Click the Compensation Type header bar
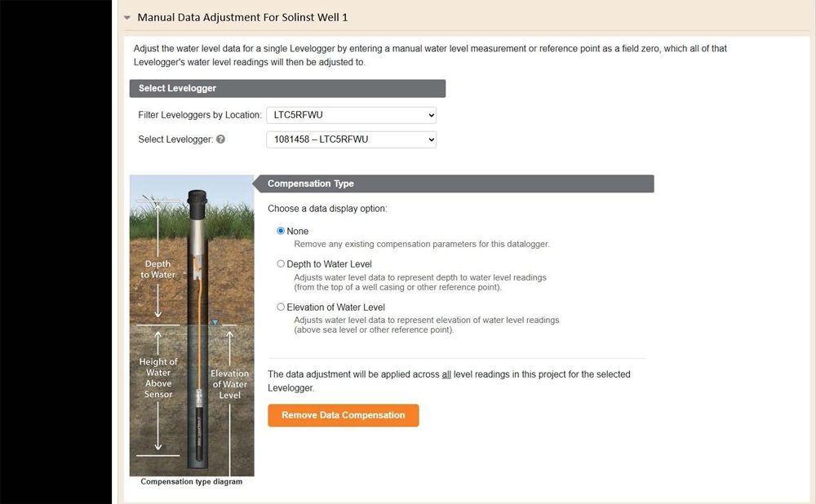The height and width of the screenshot is (504, 816). tap(457, 183)
